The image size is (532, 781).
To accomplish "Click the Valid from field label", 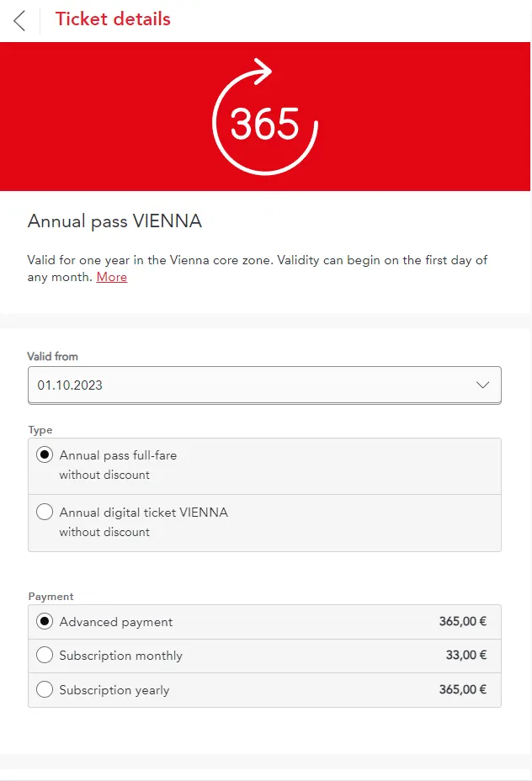I will (52, 357).
